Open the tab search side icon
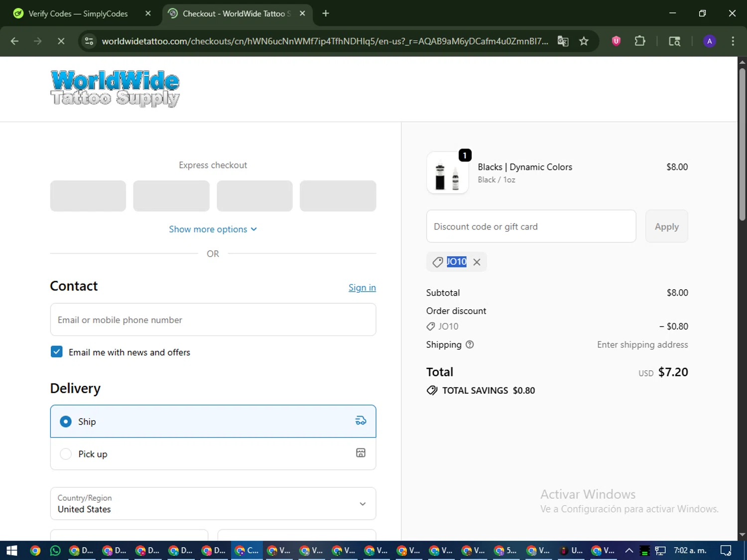Screen dimensions: 747x560 674,41
